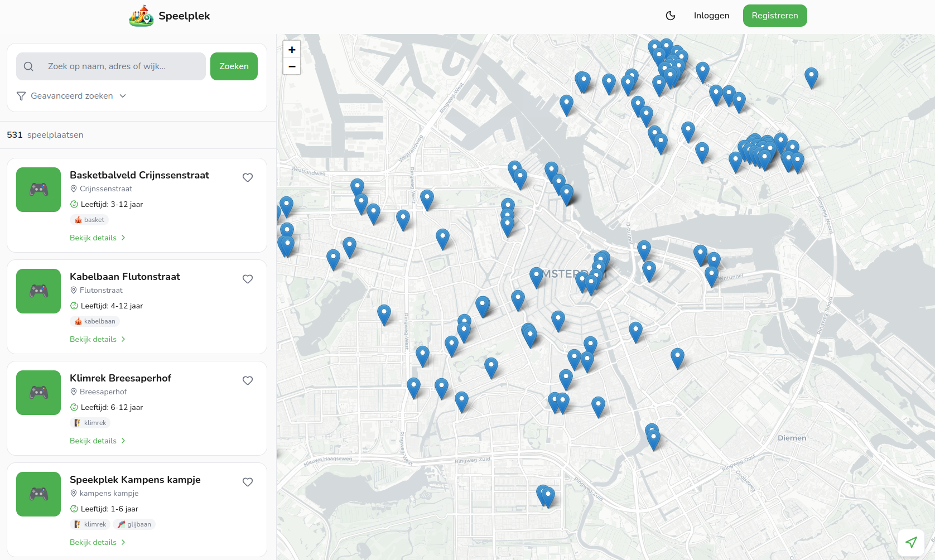Screen dimensions: 935x560
Task: Toggle the heart on Speekplek Kampens kampje
Action: point(248,482)
